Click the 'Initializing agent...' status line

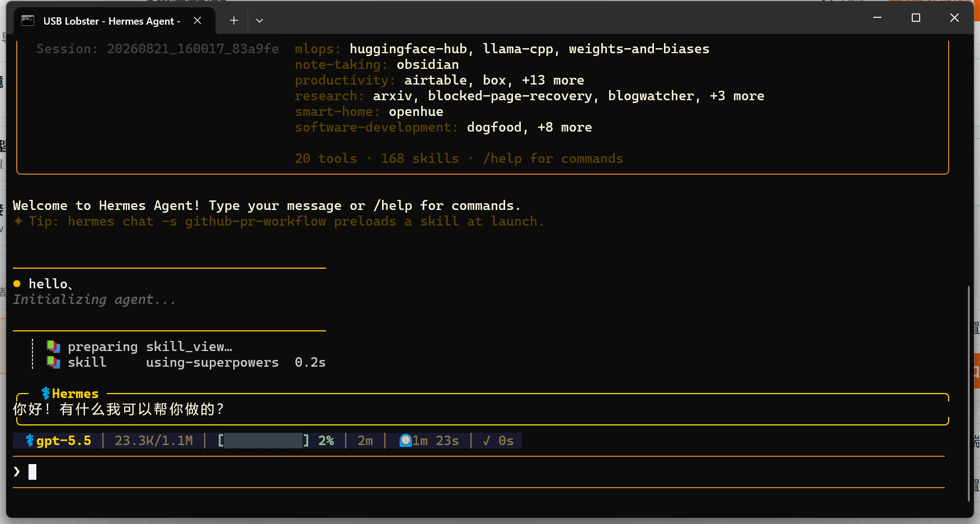coord(95,300)
